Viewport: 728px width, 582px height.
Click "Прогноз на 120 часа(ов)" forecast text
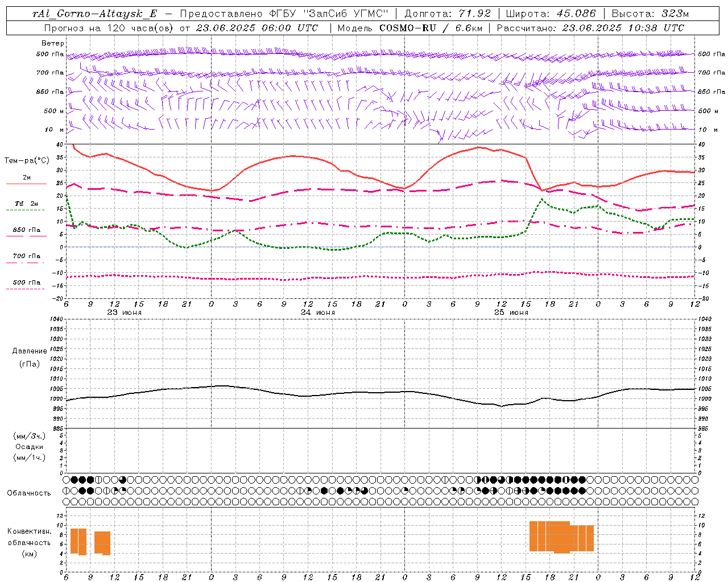click(110, 28)
